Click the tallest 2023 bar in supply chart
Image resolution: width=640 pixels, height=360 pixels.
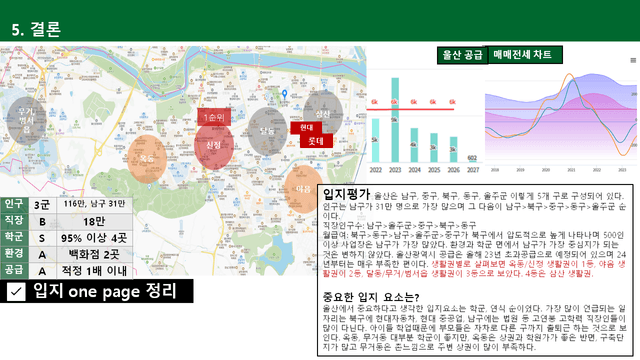pos(395,120)
